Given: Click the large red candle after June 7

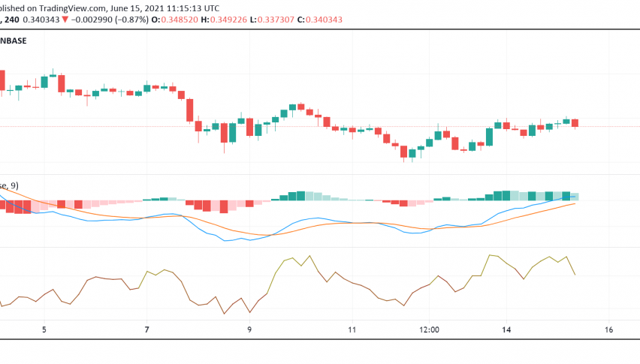Looking at the screenshot, I should (x=190, y=110).
